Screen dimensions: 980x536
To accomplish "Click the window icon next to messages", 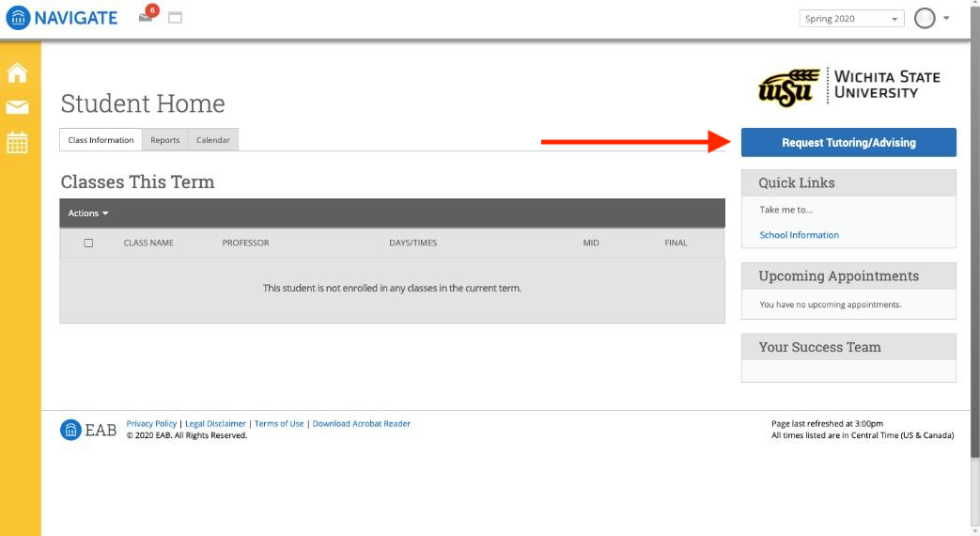I will pyautogui.click(x=175, y=18).
